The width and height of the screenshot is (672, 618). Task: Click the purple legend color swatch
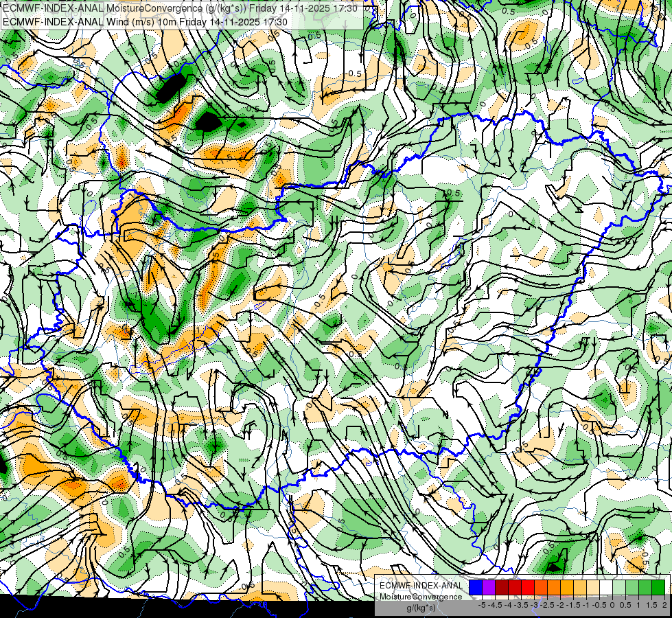point(489,587)
